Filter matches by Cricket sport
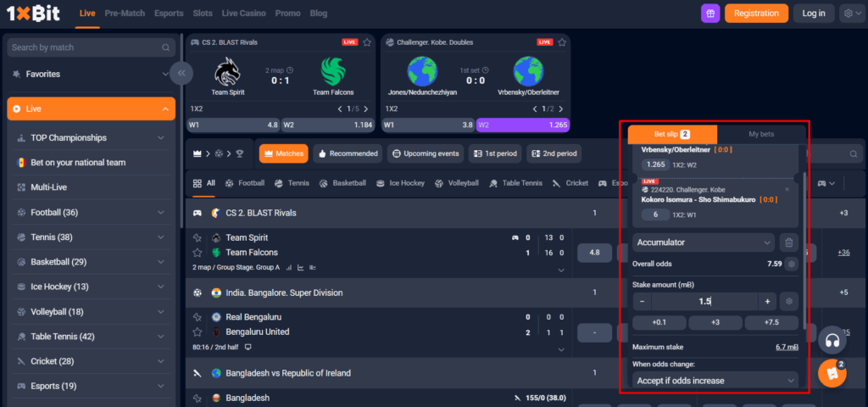The height and width of the screenshot is (407, 868). click(x=570, y=183)
